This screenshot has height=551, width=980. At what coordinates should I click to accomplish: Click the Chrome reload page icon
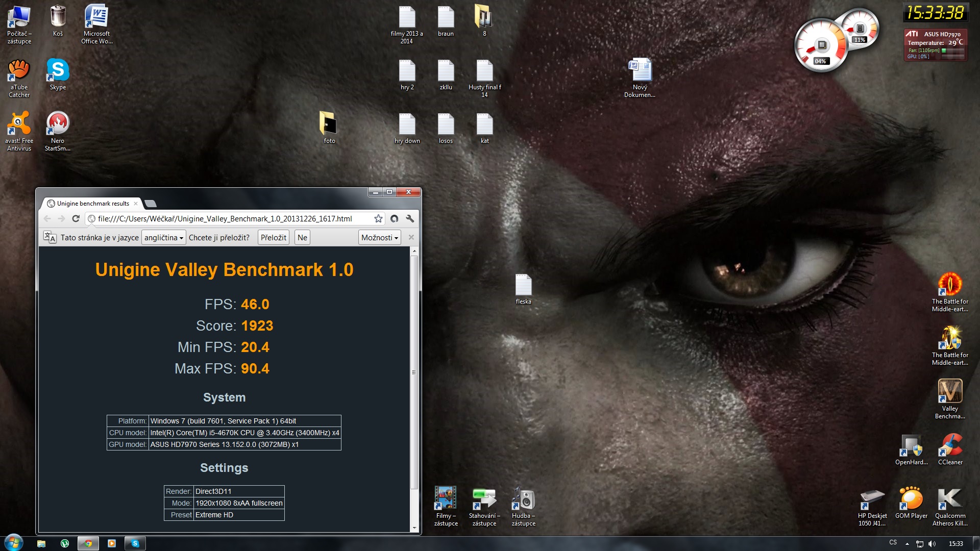(x=76, y=218)
